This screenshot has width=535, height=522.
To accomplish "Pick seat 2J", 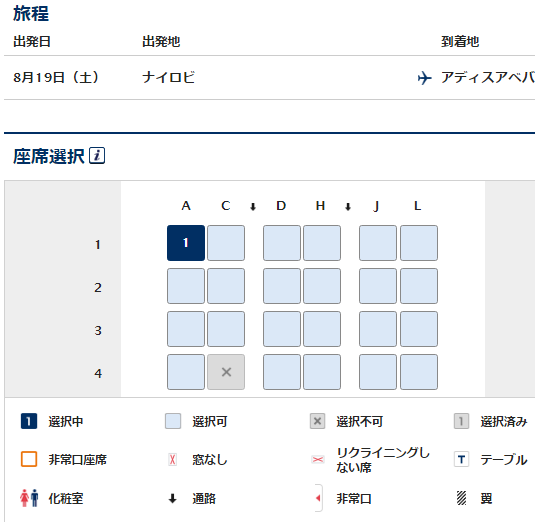I will click(378, 286).
